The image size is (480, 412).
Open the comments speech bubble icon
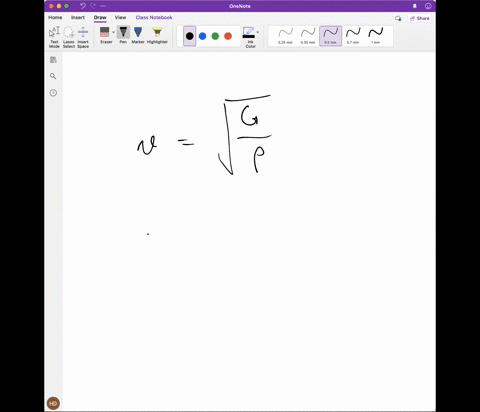pyautogui.click(x=398, y=18)
